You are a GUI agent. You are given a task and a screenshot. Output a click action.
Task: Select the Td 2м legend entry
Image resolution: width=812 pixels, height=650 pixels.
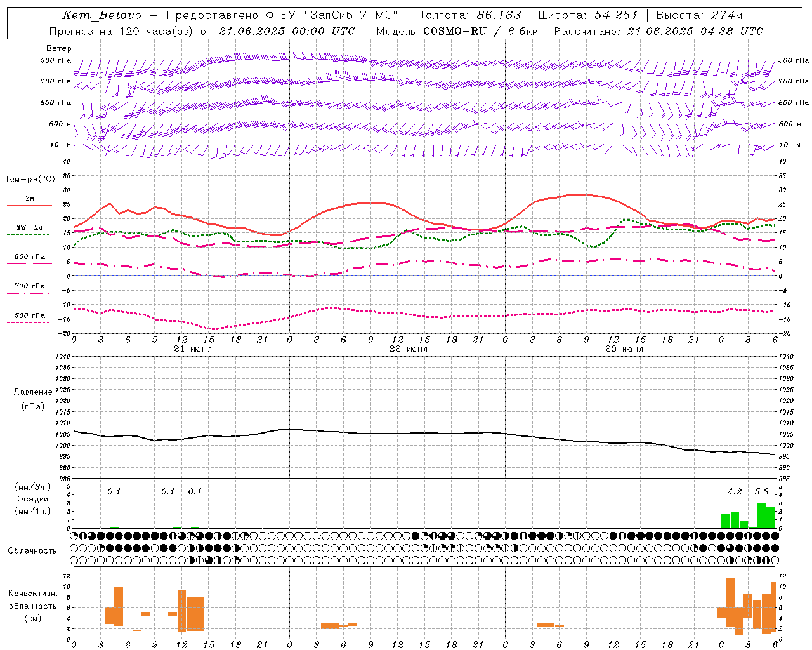(x=30, y=227)
